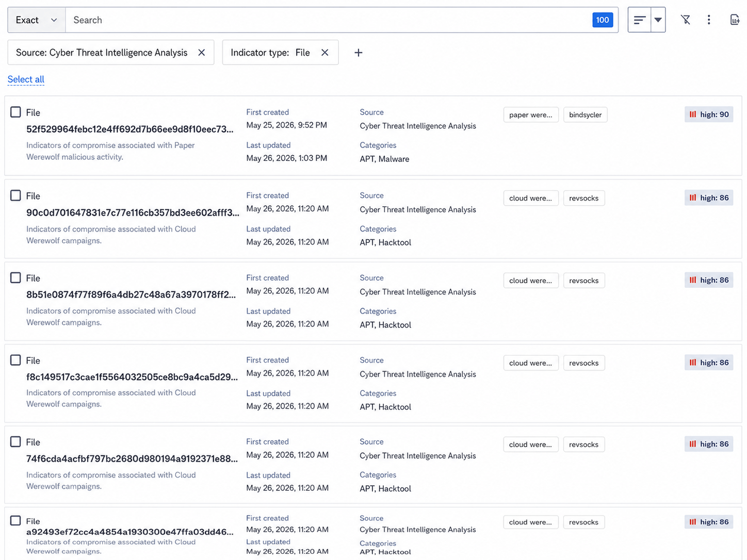Click 'APT, Malware' categories text
The image size is (747, 560).
(384, 159)
